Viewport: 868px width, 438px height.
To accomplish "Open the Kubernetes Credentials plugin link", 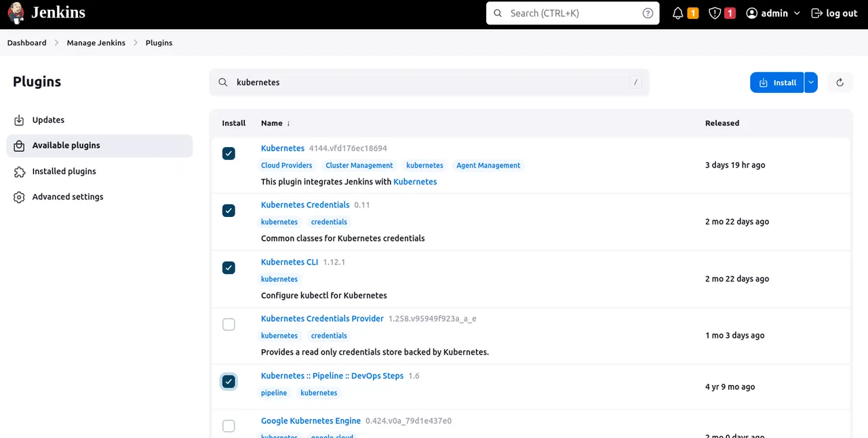I will click(305, 205).
